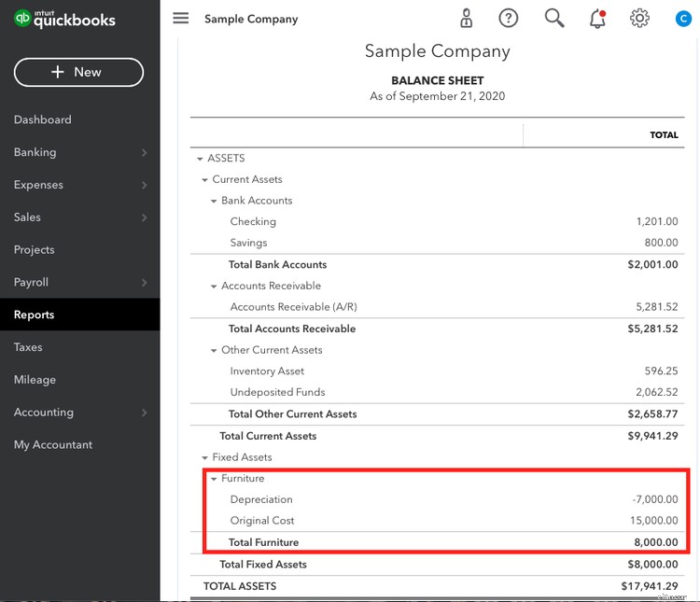
Task: Go to Dashboard in the sidebar
Action: tap(43, 119)
